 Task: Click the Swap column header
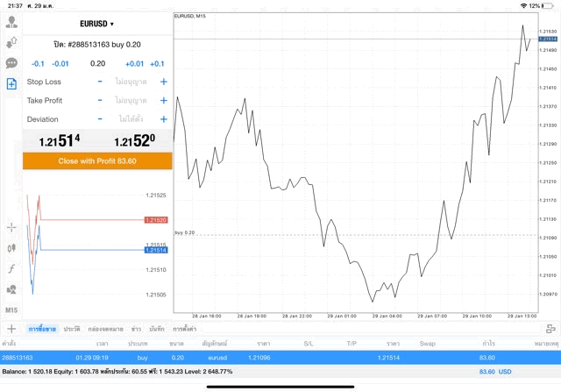coord(427,343)
